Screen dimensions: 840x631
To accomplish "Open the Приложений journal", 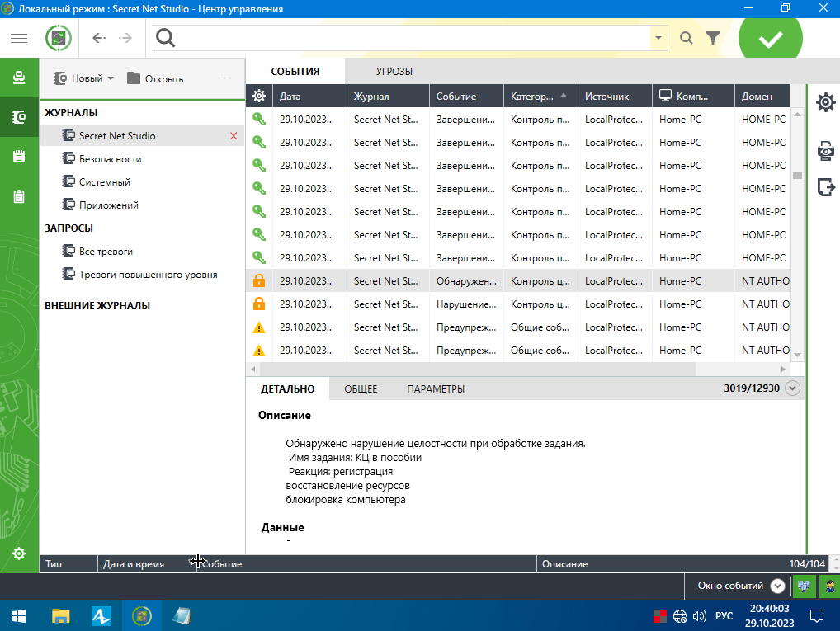I will [x=109, y=205].
